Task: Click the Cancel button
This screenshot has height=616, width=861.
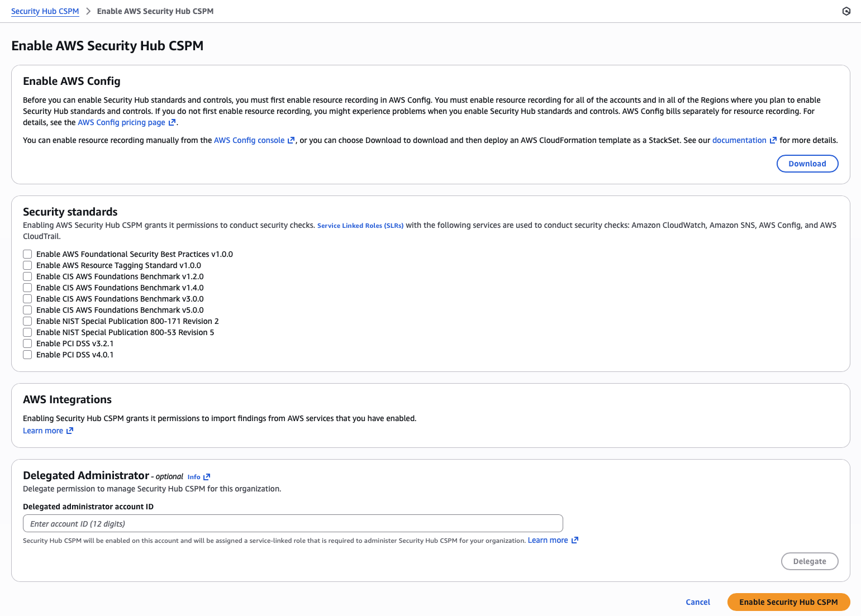Action: pyautogui.click(x=697, y=602)
